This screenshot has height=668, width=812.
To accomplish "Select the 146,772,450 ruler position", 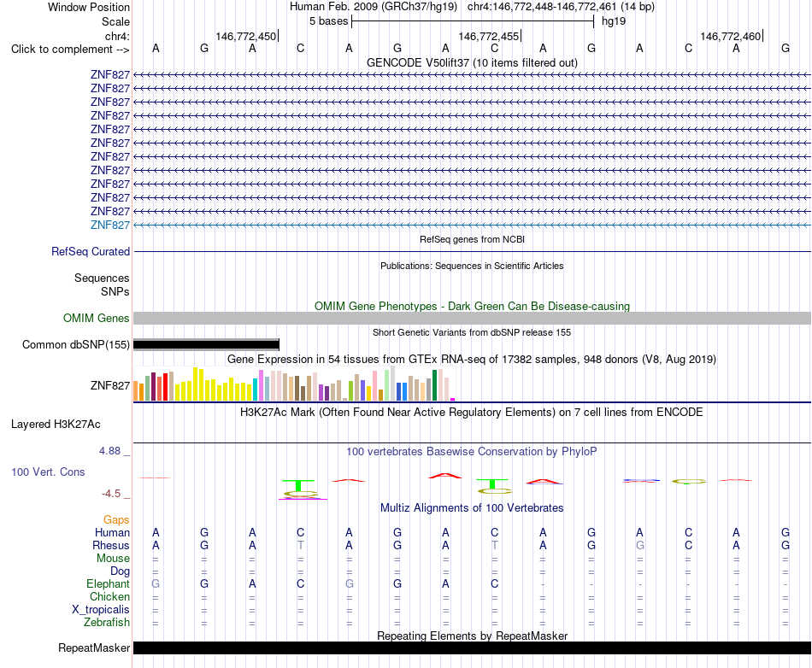I will (x=246, y=36).
